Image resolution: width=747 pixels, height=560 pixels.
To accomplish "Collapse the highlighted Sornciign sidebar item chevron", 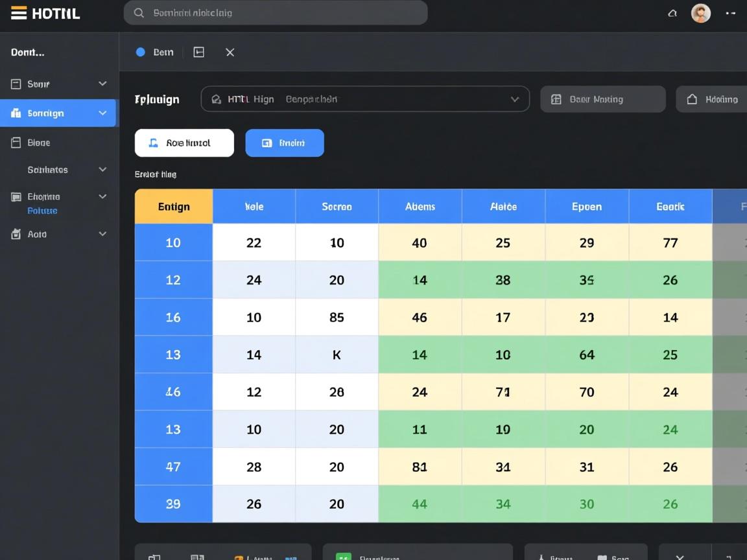I will [x=102, y=113].
